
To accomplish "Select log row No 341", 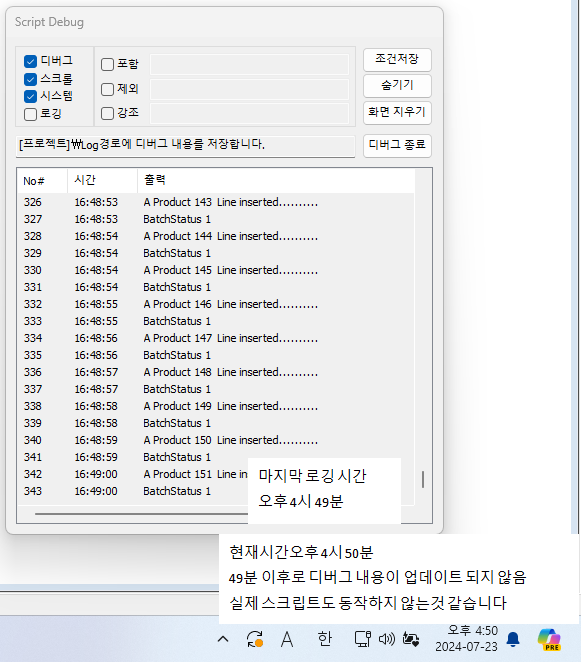I will coord(216,457).
